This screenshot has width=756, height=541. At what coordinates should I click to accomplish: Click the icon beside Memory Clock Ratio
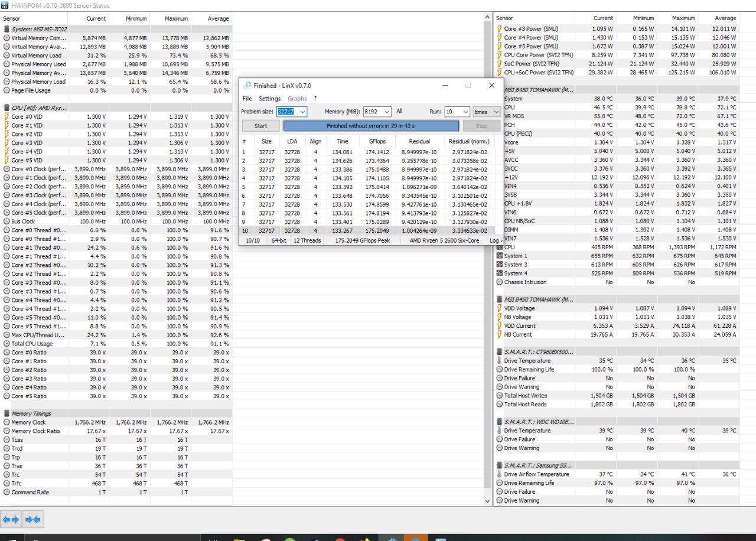click(x=6, y=431)
